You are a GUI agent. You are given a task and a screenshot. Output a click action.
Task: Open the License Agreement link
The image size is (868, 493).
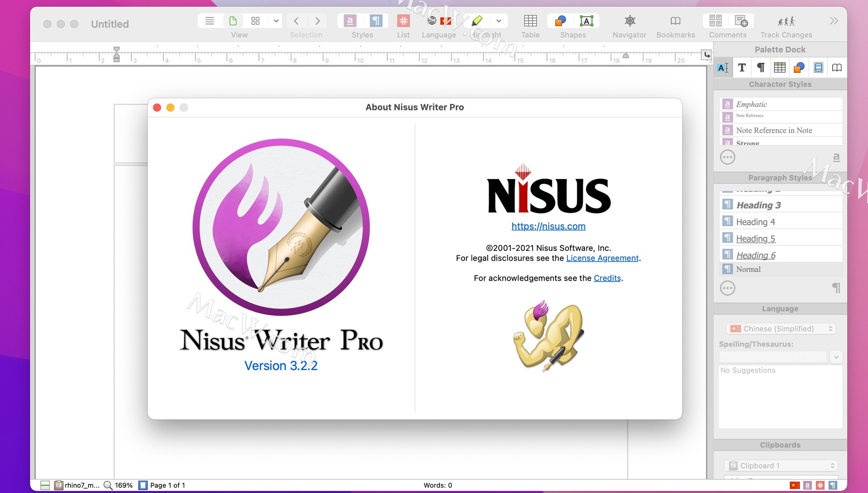pyautogui.click(x=602, y=258)
